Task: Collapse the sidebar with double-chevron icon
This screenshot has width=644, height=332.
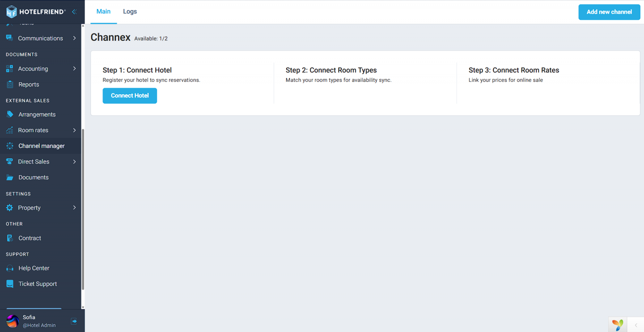Action: [74, 12]
